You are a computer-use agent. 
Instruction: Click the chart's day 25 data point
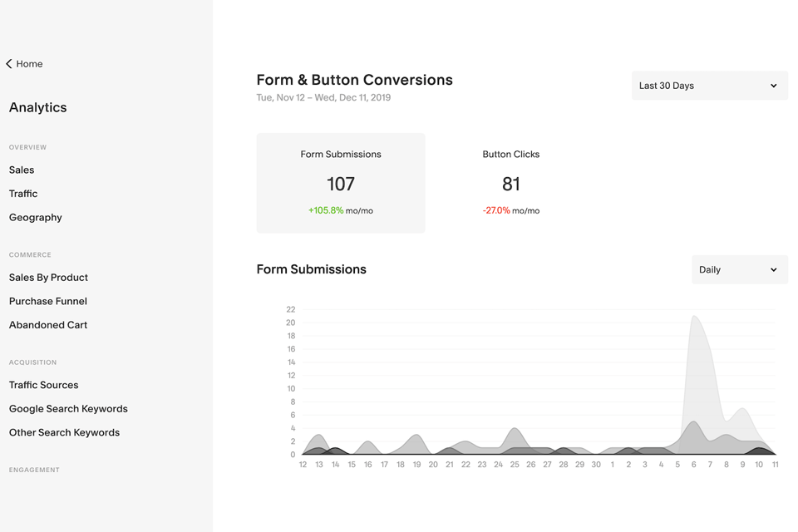point(515,429)
